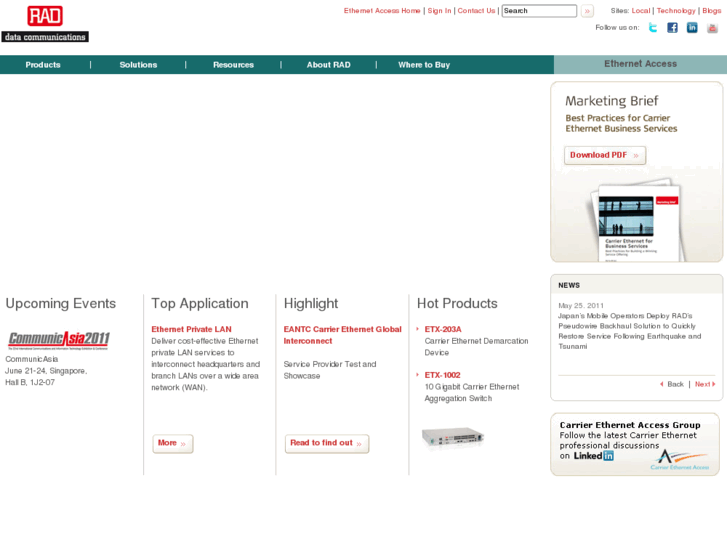Open the Blogs link
This screenshot has height=545, width=727.
(x=712, y=11)
